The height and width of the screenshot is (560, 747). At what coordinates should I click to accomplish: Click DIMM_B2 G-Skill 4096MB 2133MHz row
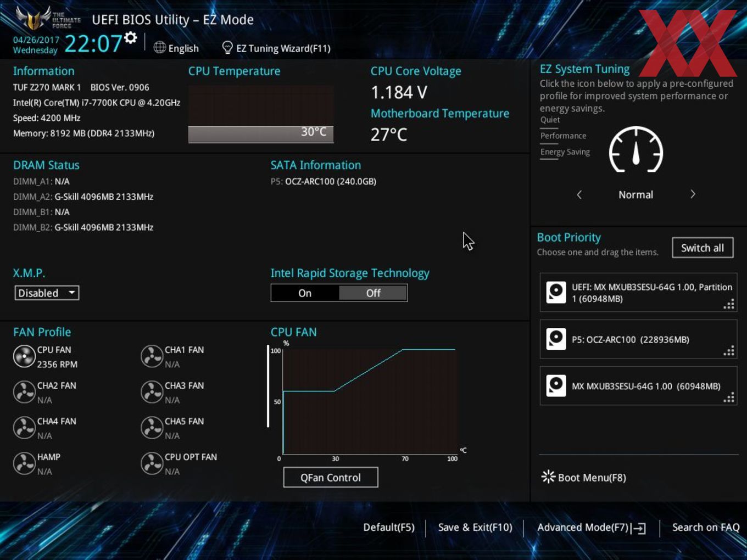tap(83, 227)
